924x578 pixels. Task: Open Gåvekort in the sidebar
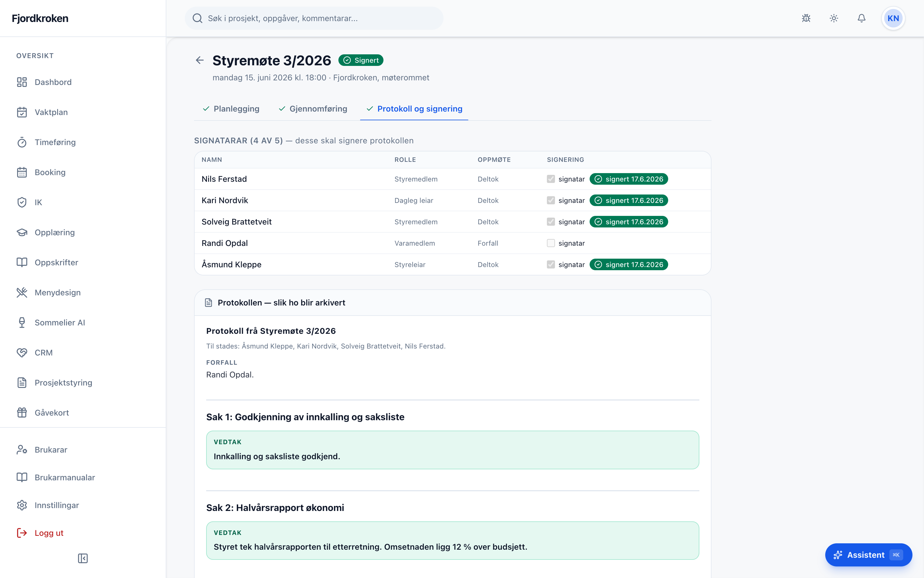coord(83,413)
